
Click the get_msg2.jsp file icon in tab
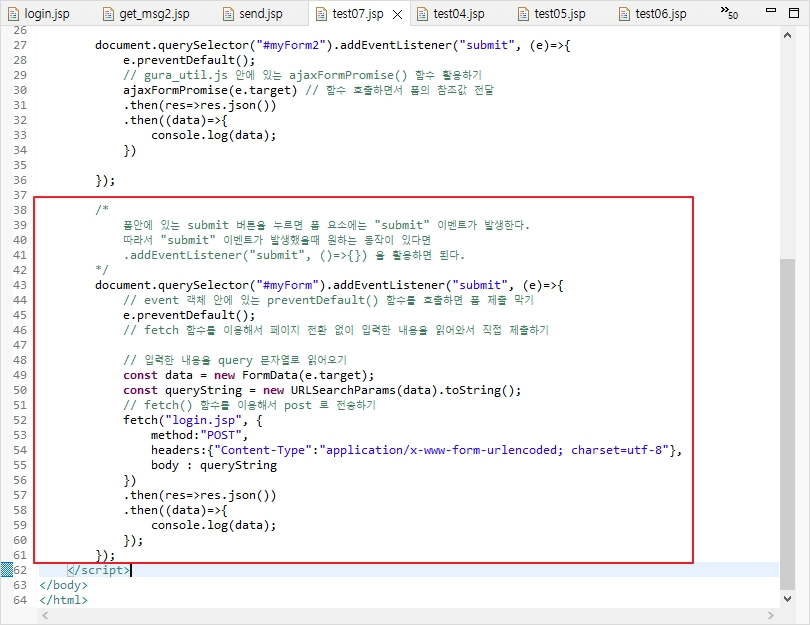click(108, 14)
